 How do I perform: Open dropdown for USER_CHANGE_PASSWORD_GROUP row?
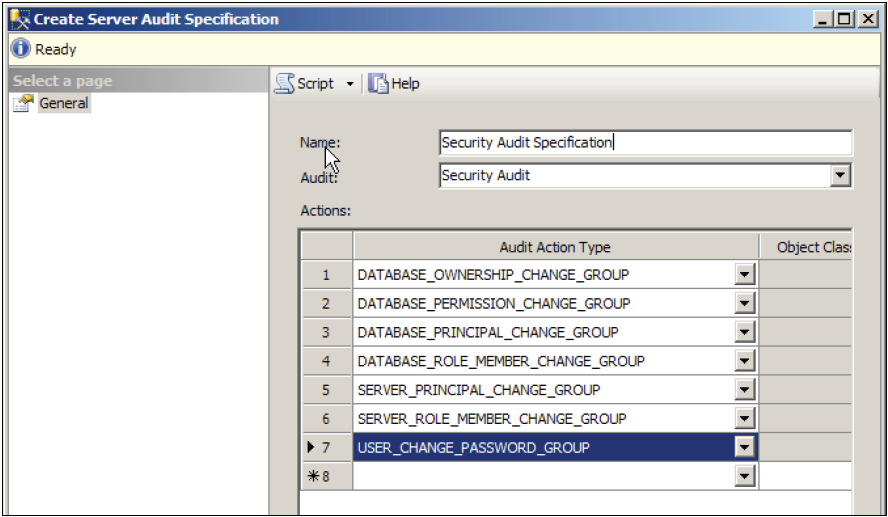744,447
